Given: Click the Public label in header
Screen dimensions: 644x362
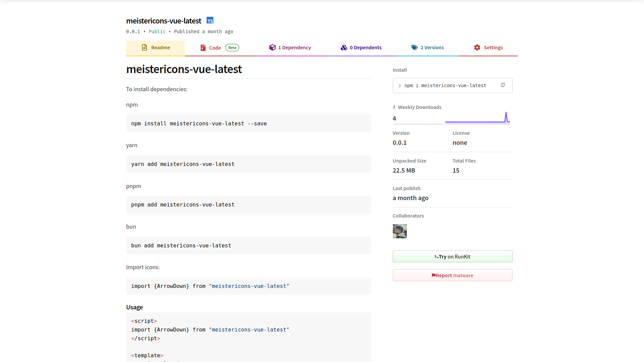Looking at the screenshot, I should (157, 32).
